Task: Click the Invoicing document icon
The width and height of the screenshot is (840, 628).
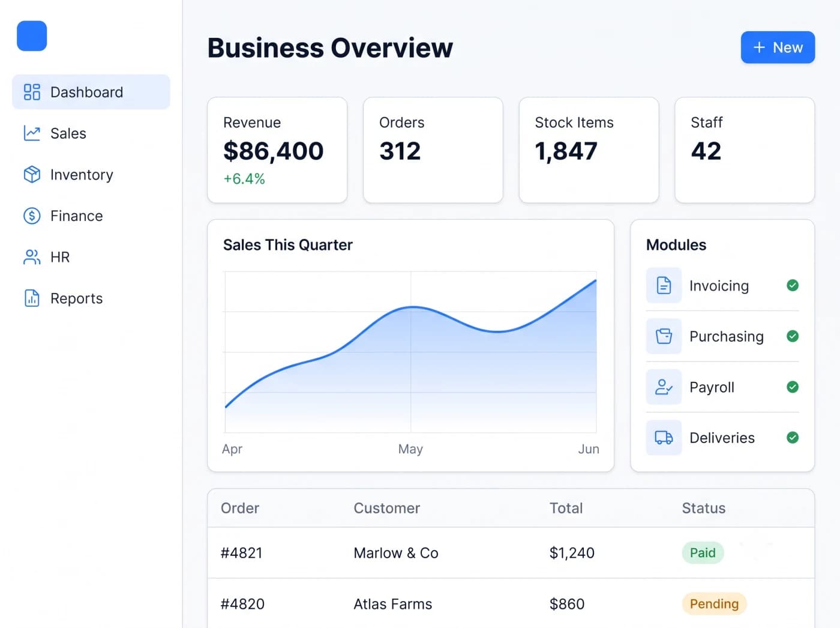Action: (664, 285)
